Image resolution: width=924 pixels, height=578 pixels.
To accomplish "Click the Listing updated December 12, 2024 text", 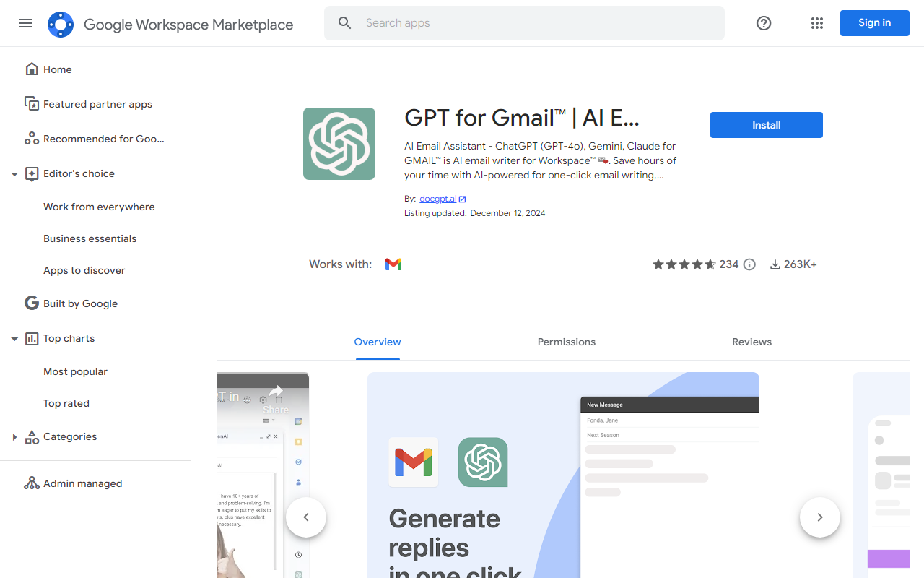I will [475, 213].
